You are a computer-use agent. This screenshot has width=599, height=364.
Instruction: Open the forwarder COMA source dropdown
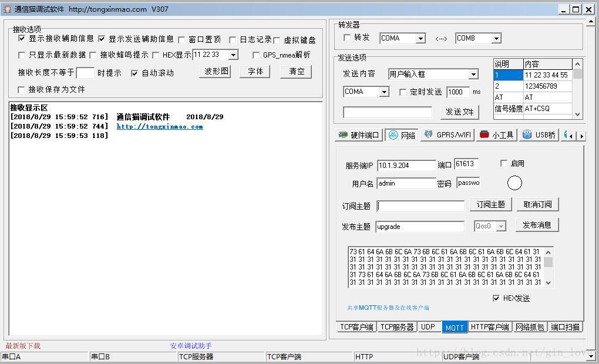[x=420, y=38]
